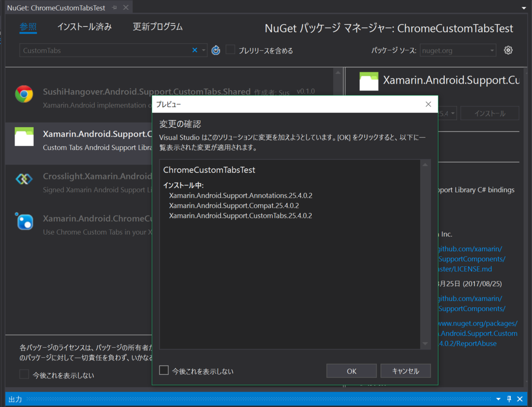This screenshot has height=407, width=532.
Task: Open the LICENSE.md link
Action: click(x=464, y=269)
